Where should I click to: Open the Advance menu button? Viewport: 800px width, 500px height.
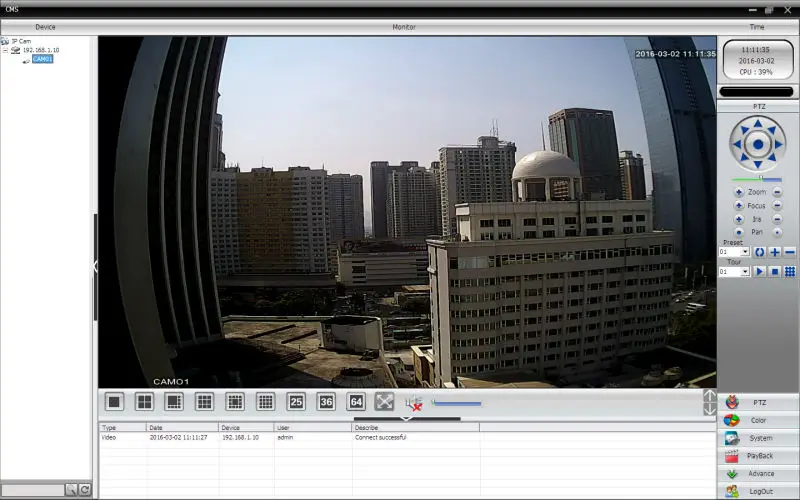(758, 474)
